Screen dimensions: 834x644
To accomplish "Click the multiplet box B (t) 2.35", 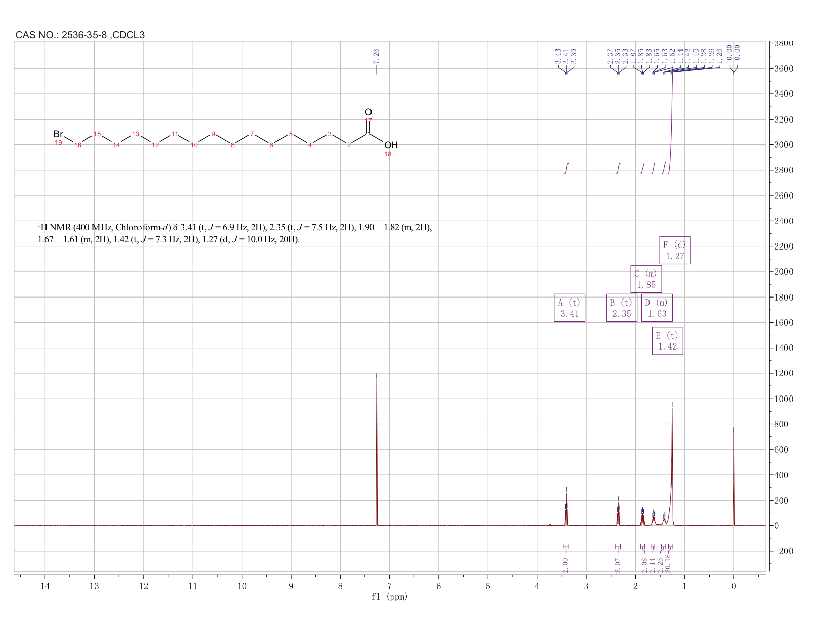I will point(621,308).
